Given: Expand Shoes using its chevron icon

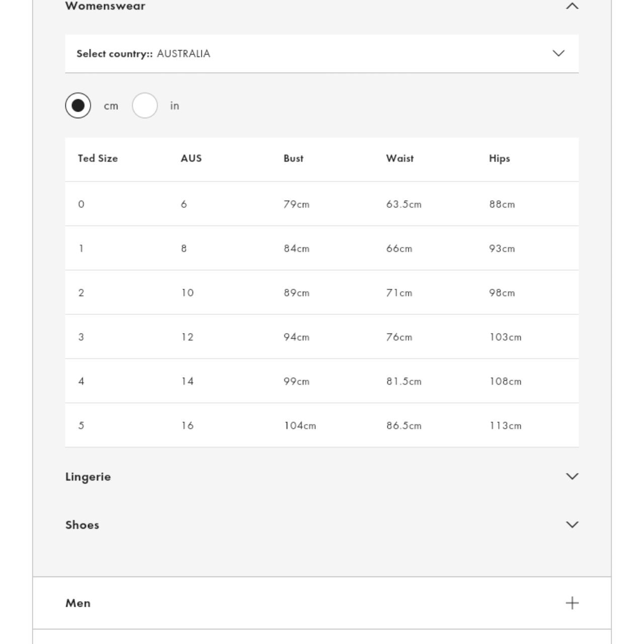Looking at the screenshot, I should click(572, 525).
